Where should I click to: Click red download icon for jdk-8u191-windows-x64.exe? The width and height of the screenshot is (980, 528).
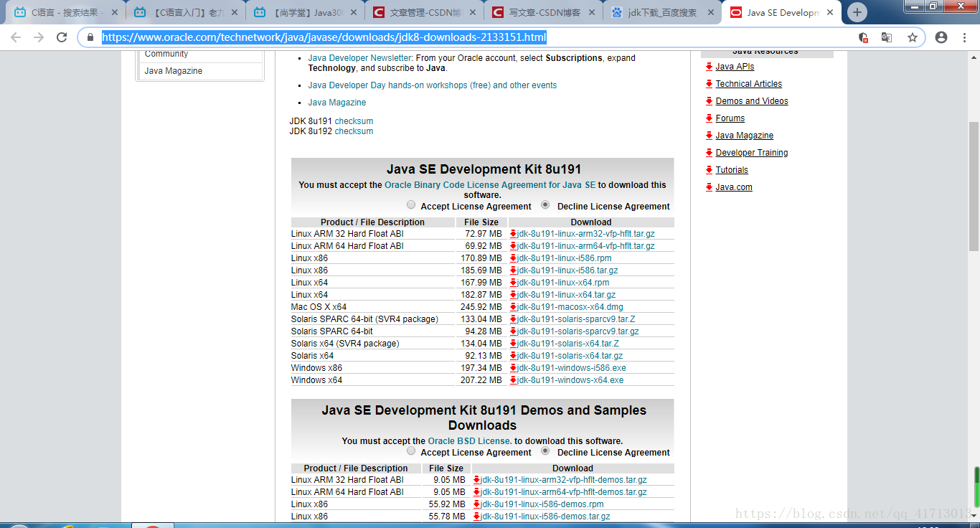(x=514, y=380)
